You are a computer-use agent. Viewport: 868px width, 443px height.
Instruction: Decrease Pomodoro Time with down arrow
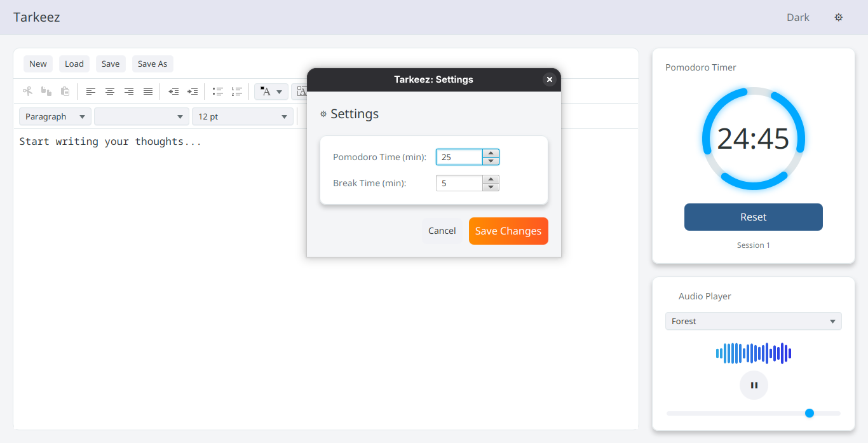[491, 161]
